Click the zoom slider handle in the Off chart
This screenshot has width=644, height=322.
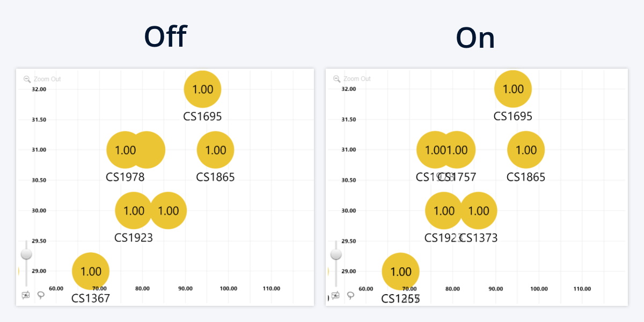click(26, 254)
